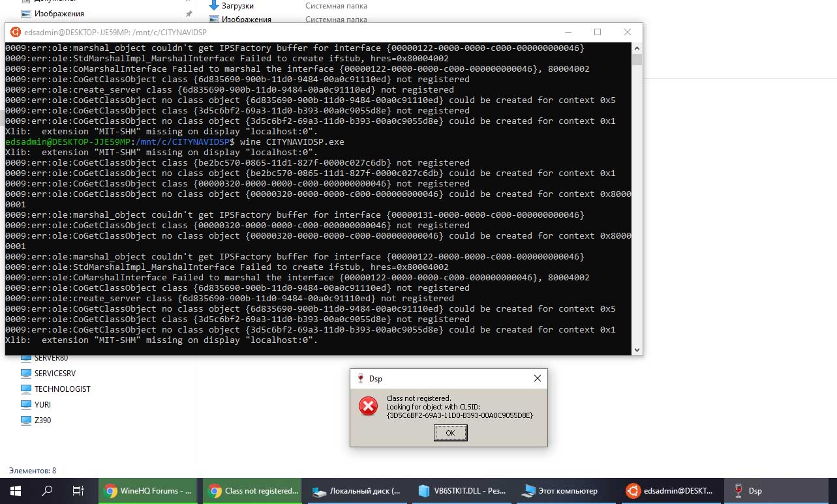
Task: Click the red error icon in Dsp dialog
Action: (368, 407)
